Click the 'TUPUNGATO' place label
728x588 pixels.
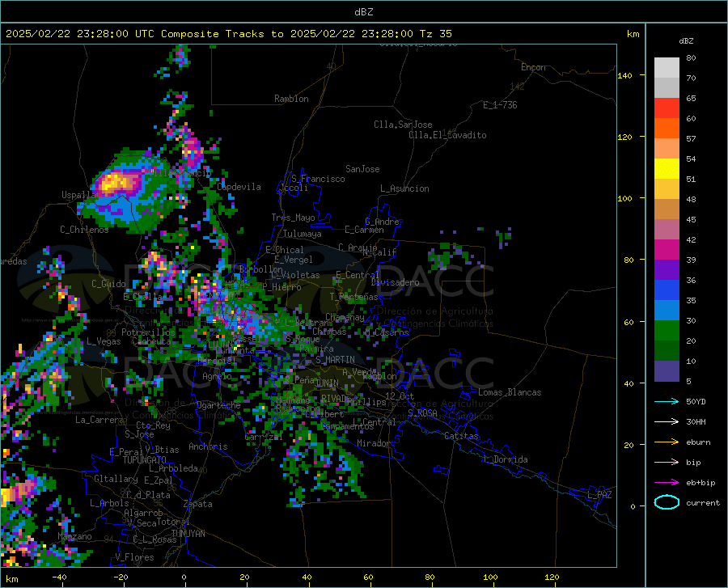tap(145, 460)
